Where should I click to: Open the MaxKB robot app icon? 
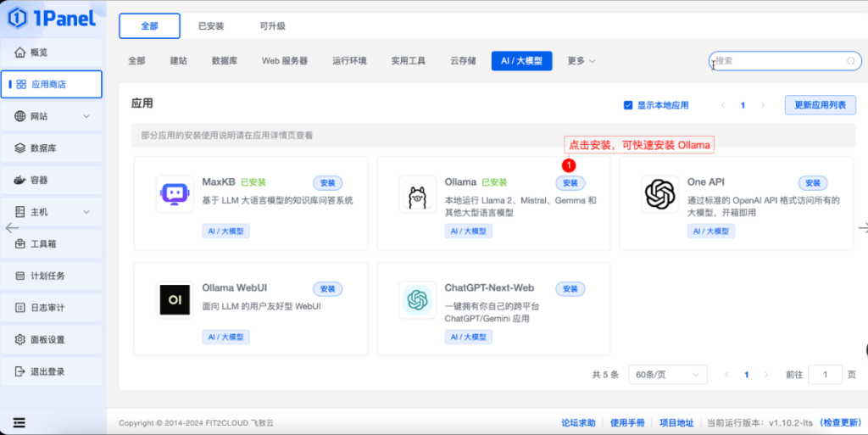(175, 194)
